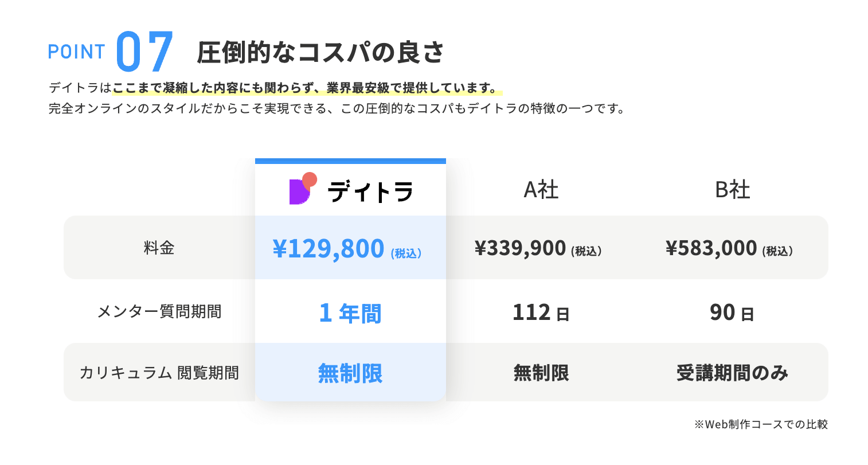Click the 料金 row label
868x465 pixels.
coord(159,248)
